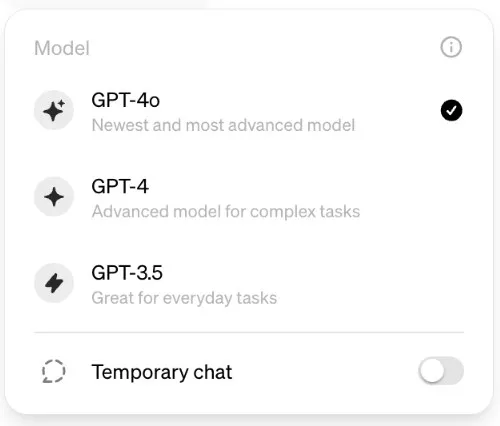This screenshot has width=500, height=426.
Task: Click the "Model" header label
Action: [x=62, y=48]
